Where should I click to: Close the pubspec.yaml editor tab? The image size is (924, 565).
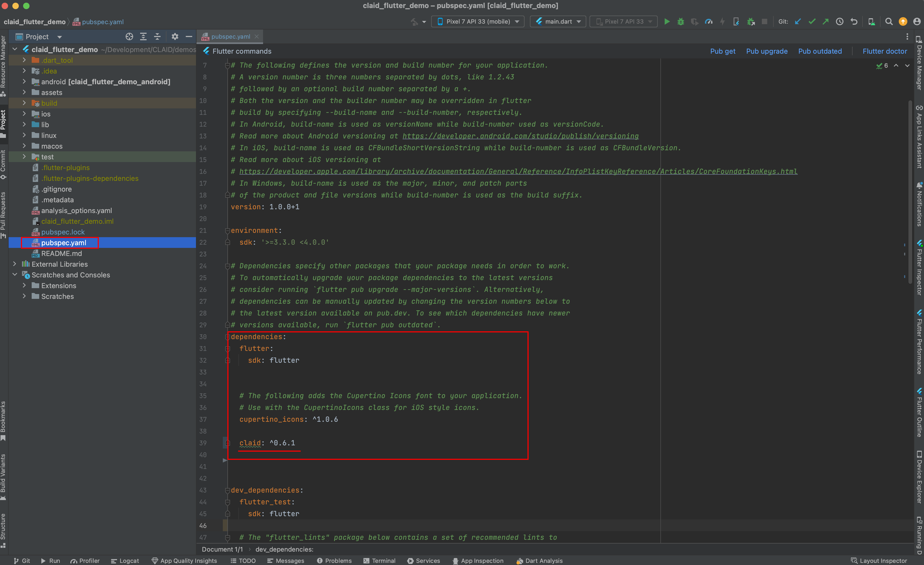256,36
